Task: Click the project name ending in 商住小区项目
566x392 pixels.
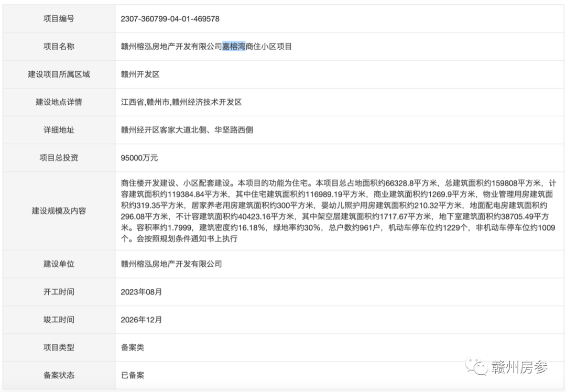Action: [206, 47]
